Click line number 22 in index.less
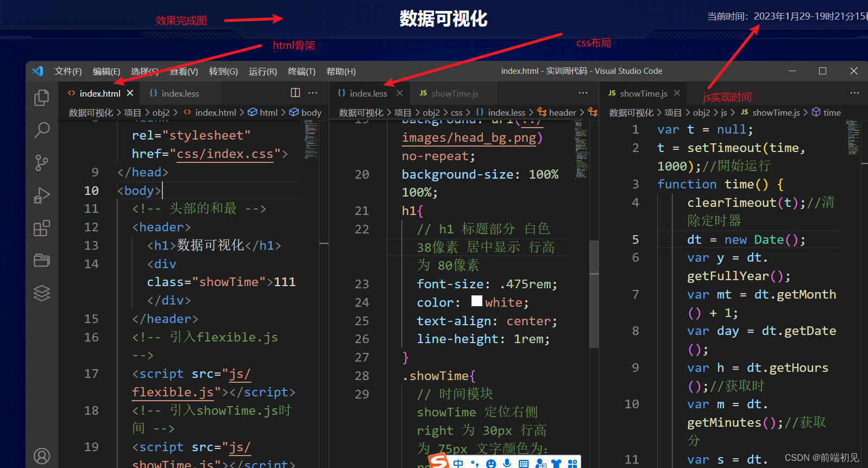868x468 pixels. tap(362, 229)
